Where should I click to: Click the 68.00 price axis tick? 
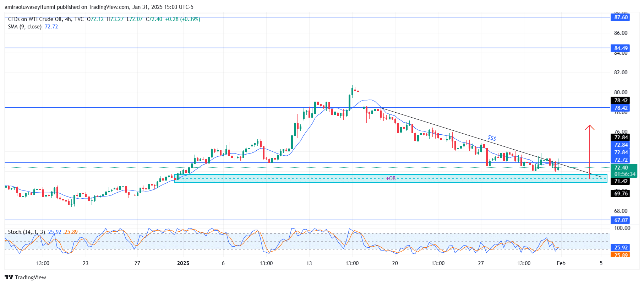(621, 211)
